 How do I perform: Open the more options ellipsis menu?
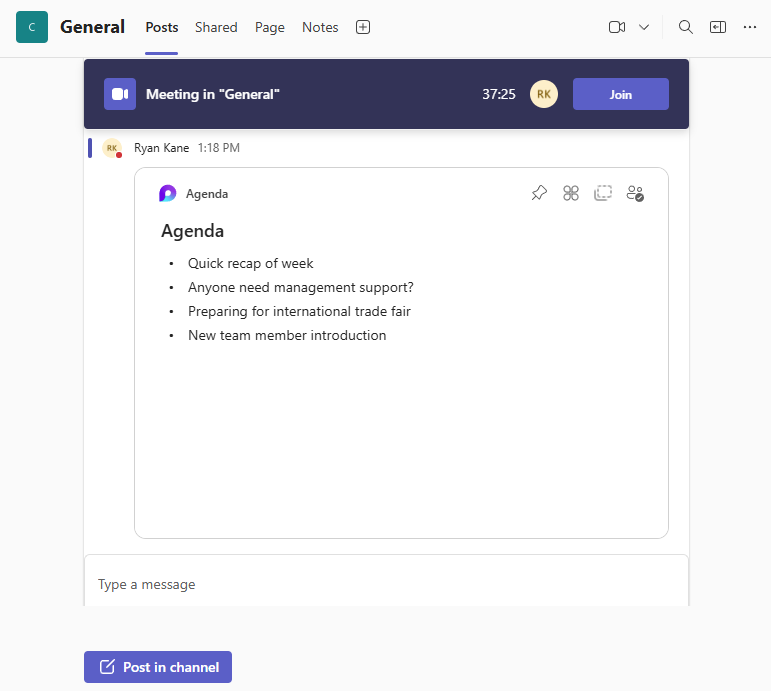point(749,27)
